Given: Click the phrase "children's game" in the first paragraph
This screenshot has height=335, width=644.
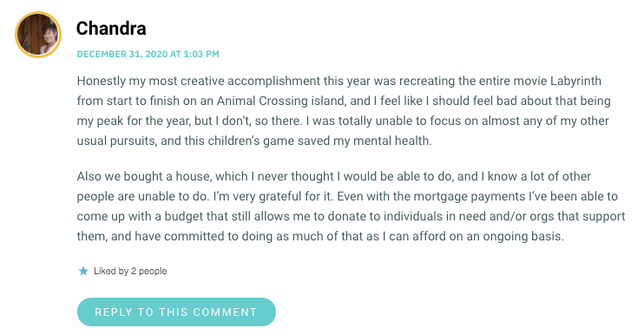Looking at the screenshot, I should coord(251,141).
